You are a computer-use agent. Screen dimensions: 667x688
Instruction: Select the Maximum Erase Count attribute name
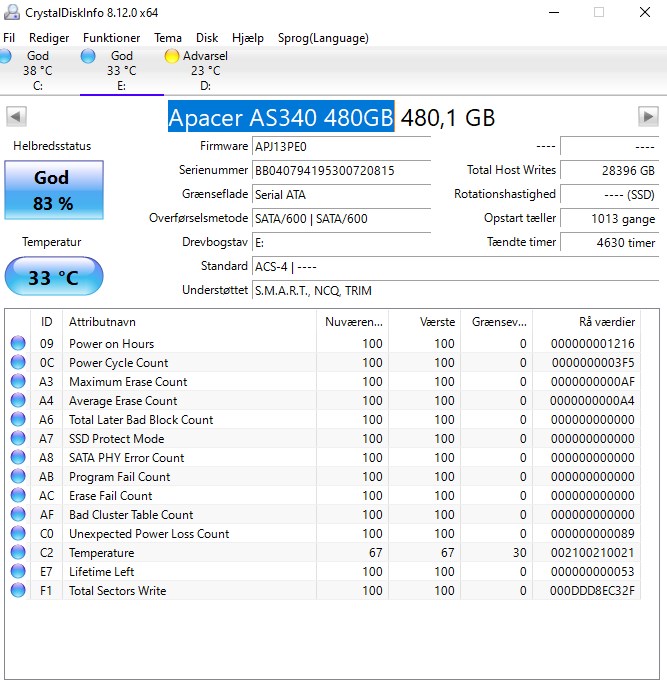tap(128, 382)
